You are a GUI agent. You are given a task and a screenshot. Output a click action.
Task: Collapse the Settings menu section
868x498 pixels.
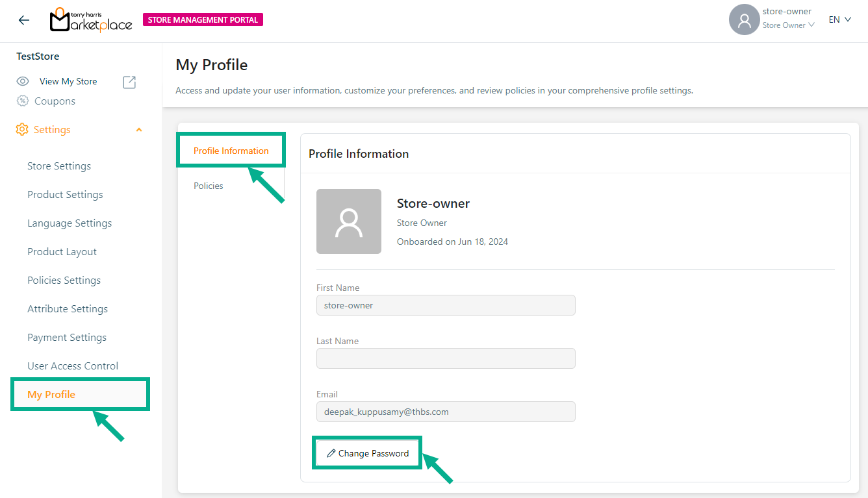pos(138,130)
